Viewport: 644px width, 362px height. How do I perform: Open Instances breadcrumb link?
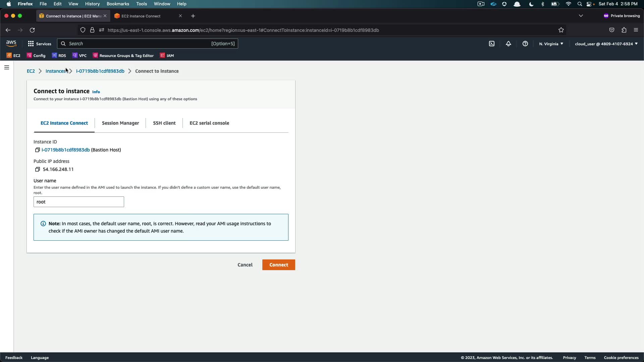[55, 71]
